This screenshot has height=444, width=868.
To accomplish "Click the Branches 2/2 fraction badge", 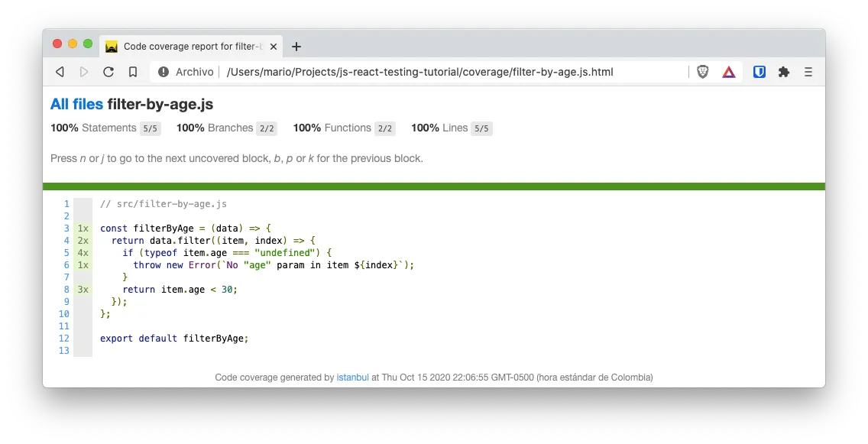I will 267,128.
